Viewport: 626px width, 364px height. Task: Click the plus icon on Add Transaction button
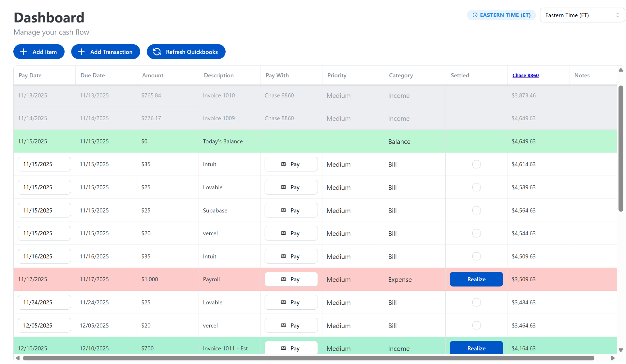[81, 51]
